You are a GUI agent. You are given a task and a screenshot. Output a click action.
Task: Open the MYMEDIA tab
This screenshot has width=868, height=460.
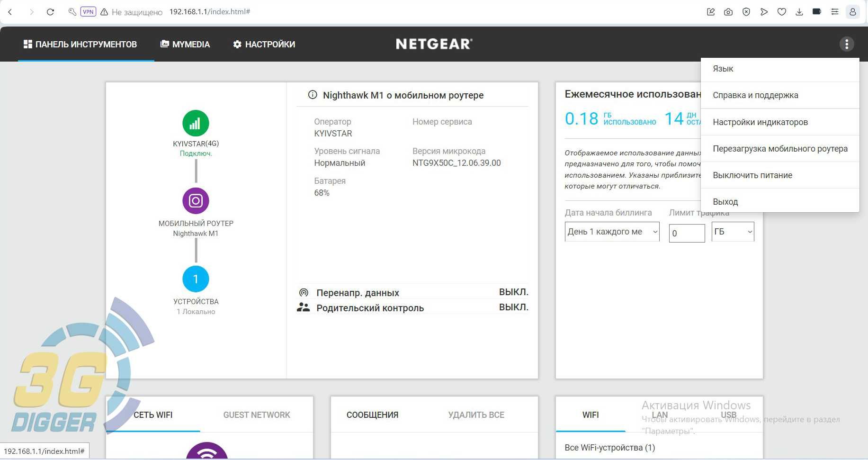185,44
